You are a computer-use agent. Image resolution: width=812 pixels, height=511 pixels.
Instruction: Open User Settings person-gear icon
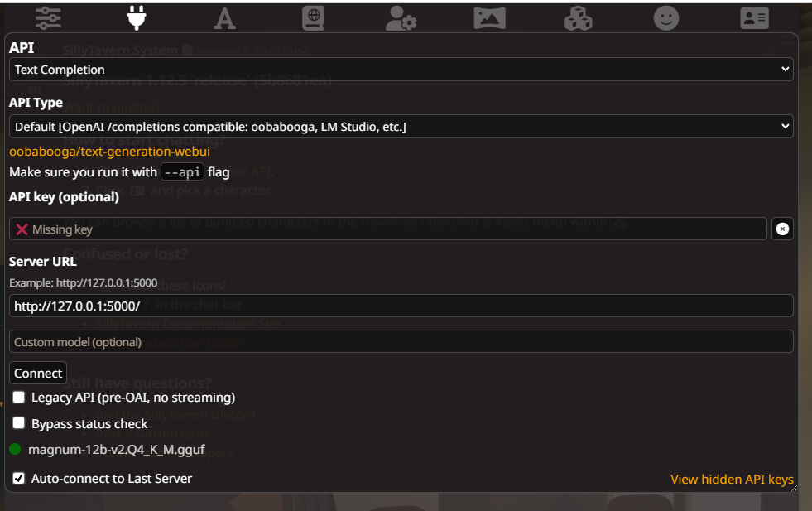(401, 18)
